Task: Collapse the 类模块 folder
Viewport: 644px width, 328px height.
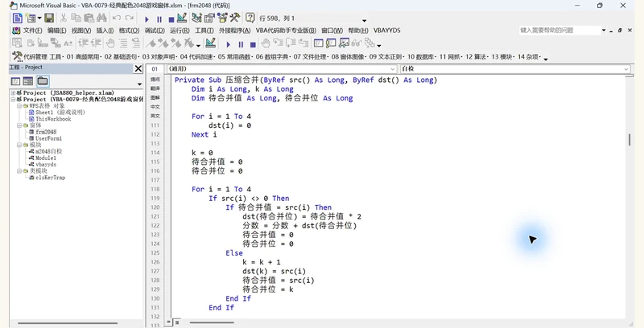Action: coord(19,171)
